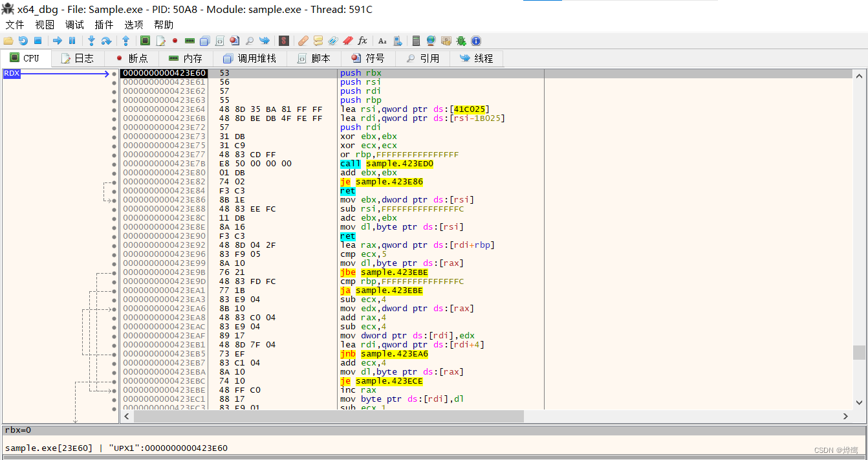This screenshot has height=460, width=868.
Task: Stop debugging with the blue square icon
Action: tap(38, 41)
